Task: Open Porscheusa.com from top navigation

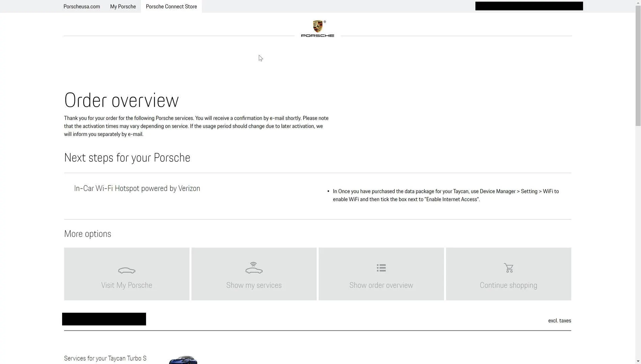Action: tap(82, 6)
